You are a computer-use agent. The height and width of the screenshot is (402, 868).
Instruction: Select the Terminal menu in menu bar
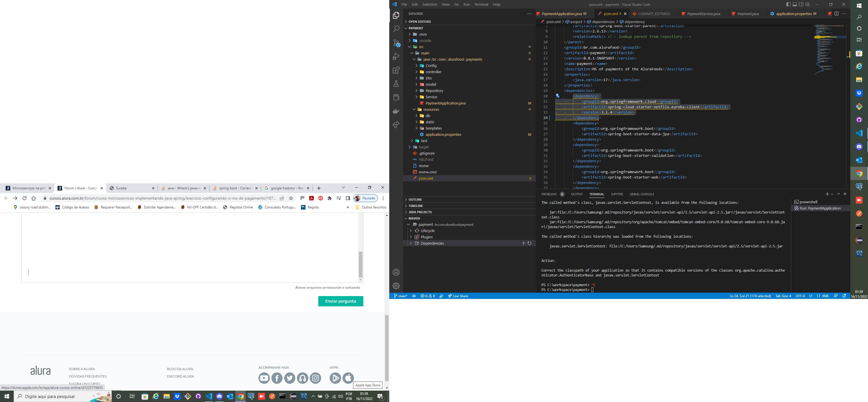[480, 4]
